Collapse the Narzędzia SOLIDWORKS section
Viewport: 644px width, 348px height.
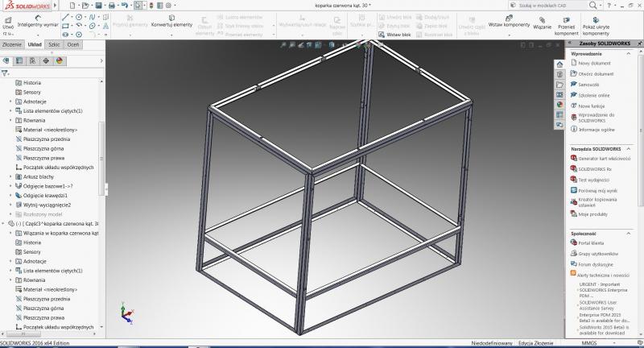coord(629,149)
